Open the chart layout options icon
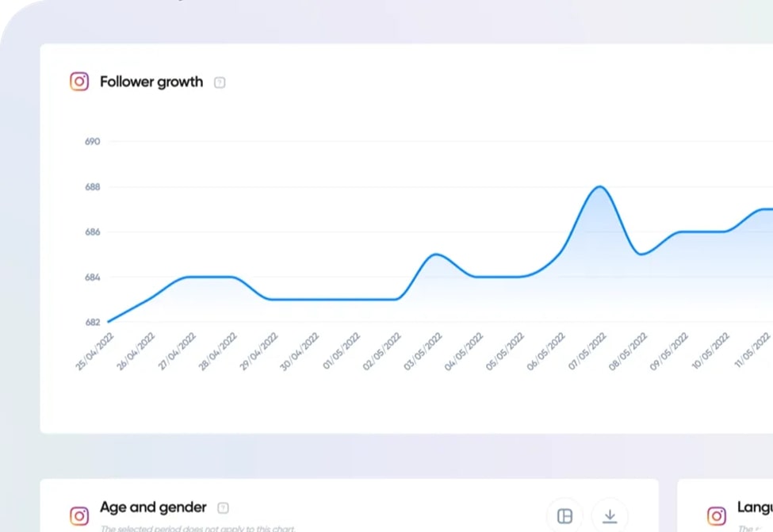773x532 pixels. tap(564, 515)
